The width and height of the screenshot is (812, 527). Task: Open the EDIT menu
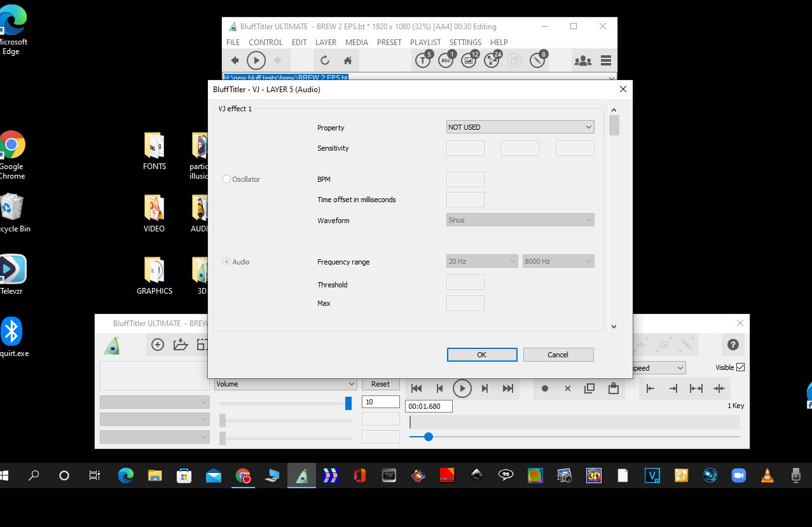coord(299,43)
